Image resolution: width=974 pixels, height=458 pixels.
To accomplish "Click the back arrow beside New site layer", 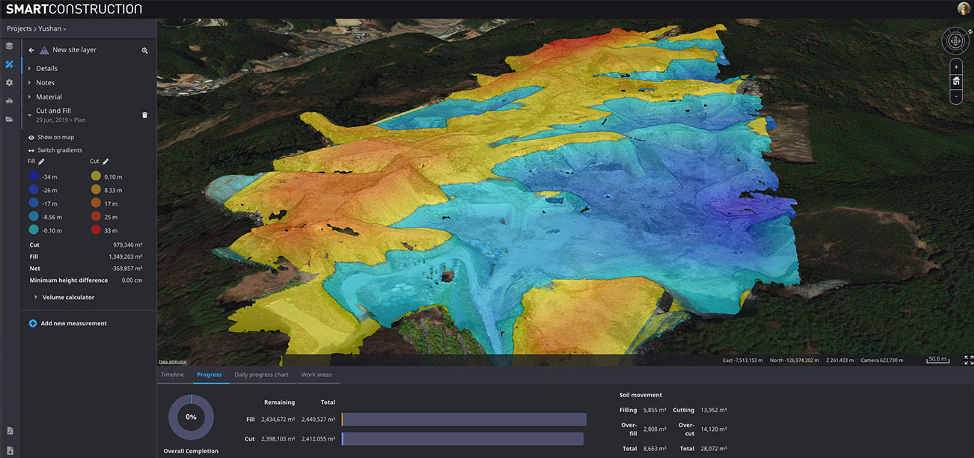I will pyautogui.click(x=31, y=50).
